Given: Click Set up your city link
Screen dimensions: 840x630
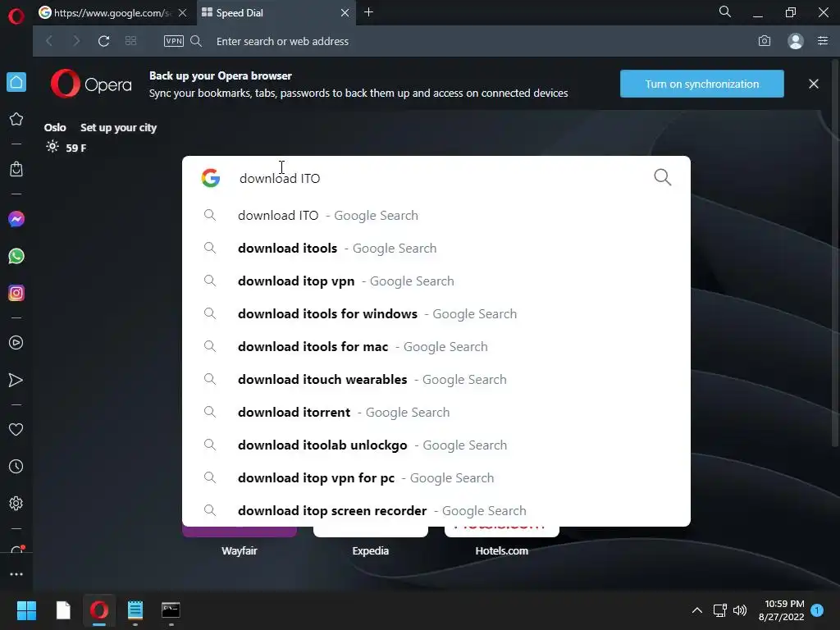Looking at the screenshot, I should point(118,127).
